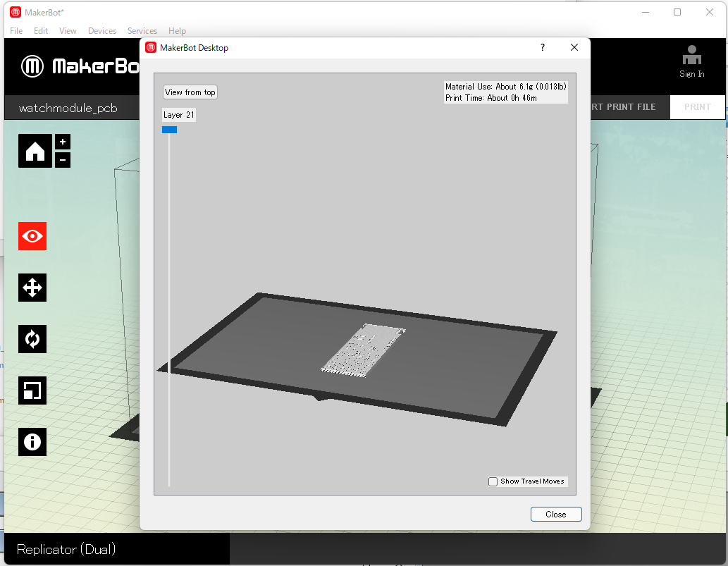Select the red eye Look tool

32,236
